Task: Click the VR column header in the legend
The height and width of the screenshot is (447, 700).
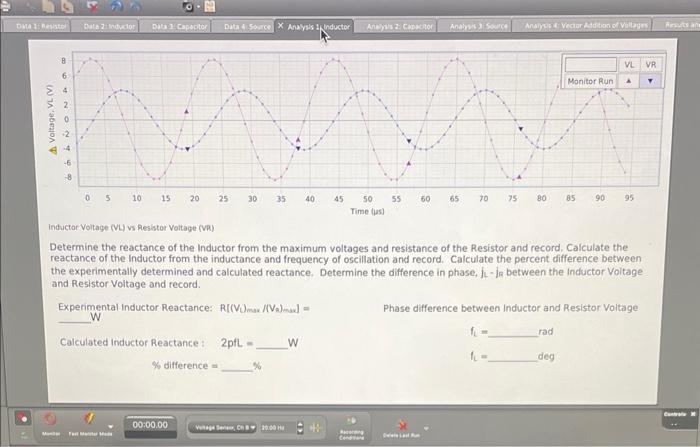Action: pyautogui.click(x=651, y=65)
